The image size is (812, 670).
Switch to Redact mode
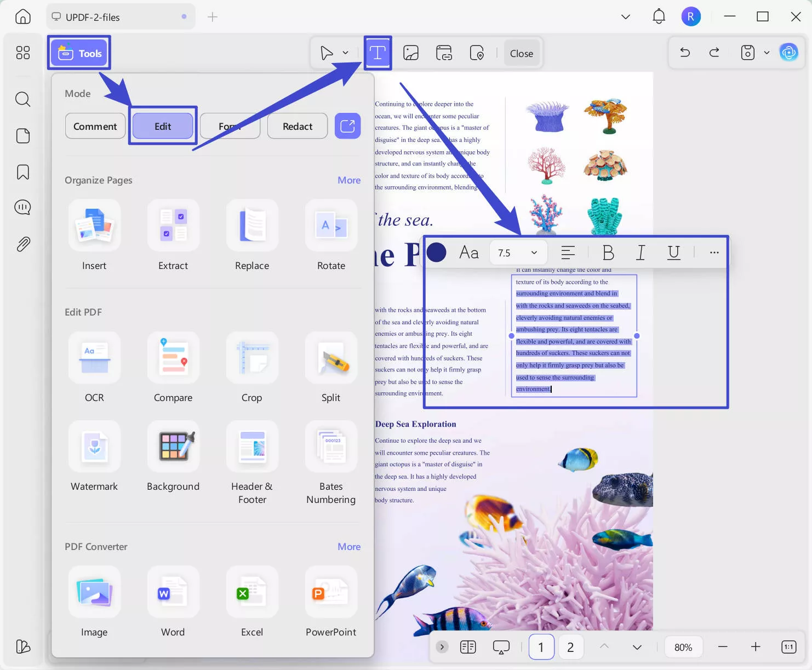pos(298,126)
